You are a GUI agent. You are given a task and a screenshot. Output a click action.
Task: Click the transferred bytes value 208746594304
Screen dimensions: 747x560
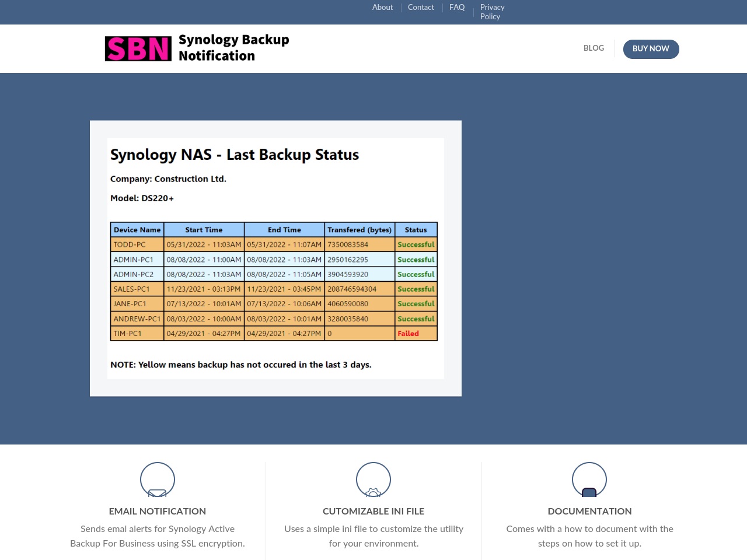pyautogui.click(x=352, y=289)
